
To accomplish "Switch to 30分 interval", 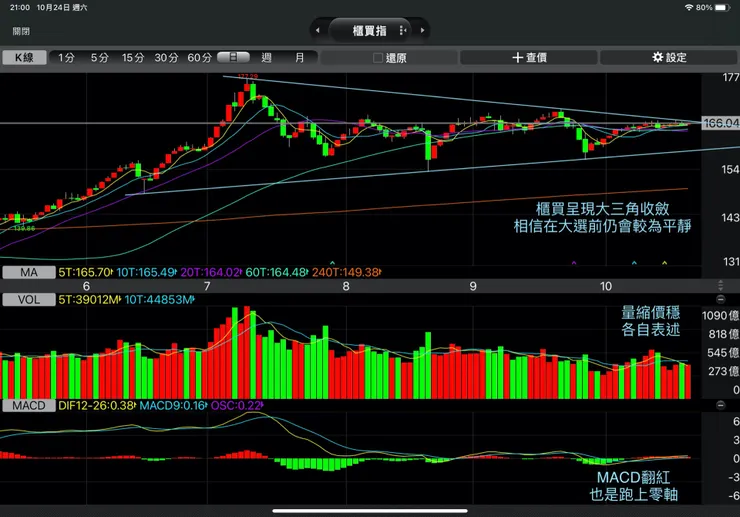I will (x=167, y=58).
